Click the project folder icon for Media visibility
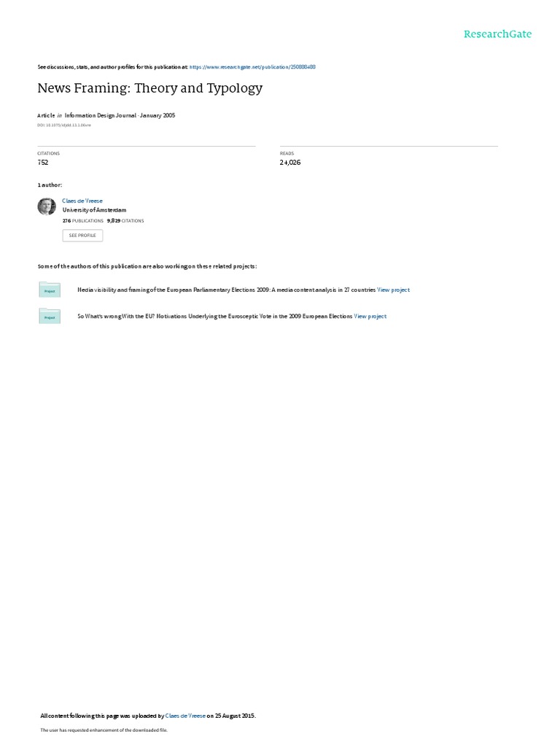560x747 pixels. pos(50,290)
